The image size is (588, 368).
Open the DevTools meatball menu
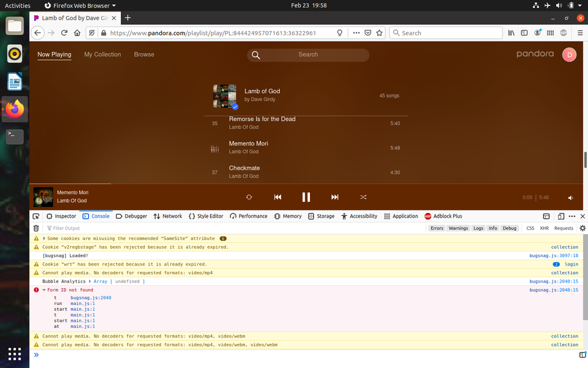click(x=571, y=216)
